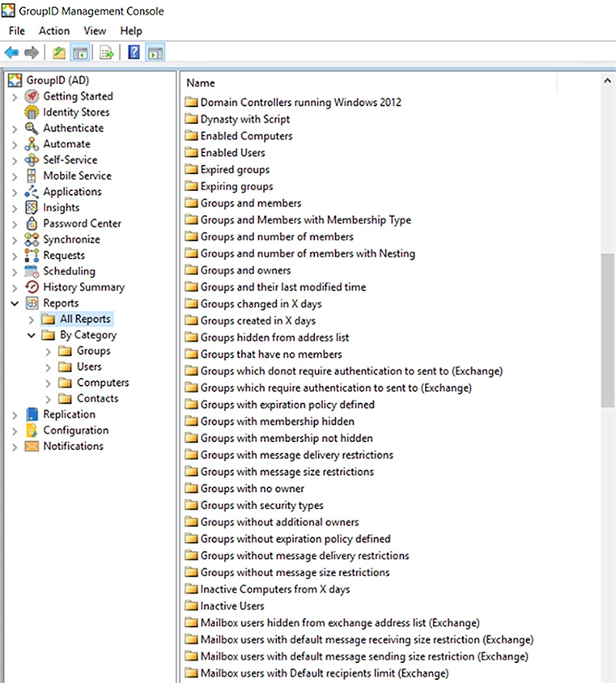Viewport: 616px width, 683px height.
Task: Click the Password Center icon
Action: [x=32, y=223]
